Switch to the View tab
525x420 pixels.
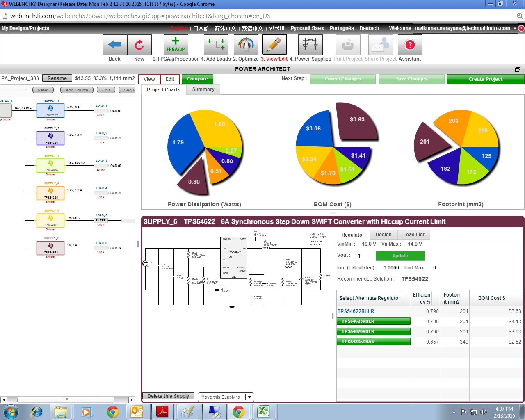[149, 79]
